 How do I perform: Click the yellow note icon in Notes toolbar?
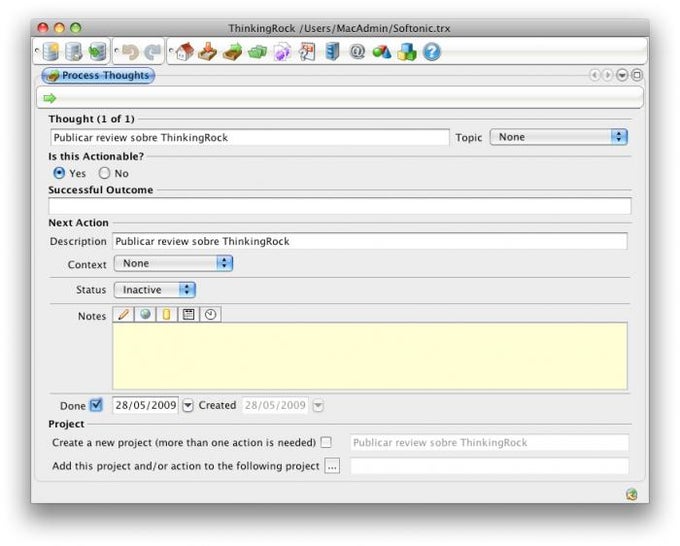(167, 314)
